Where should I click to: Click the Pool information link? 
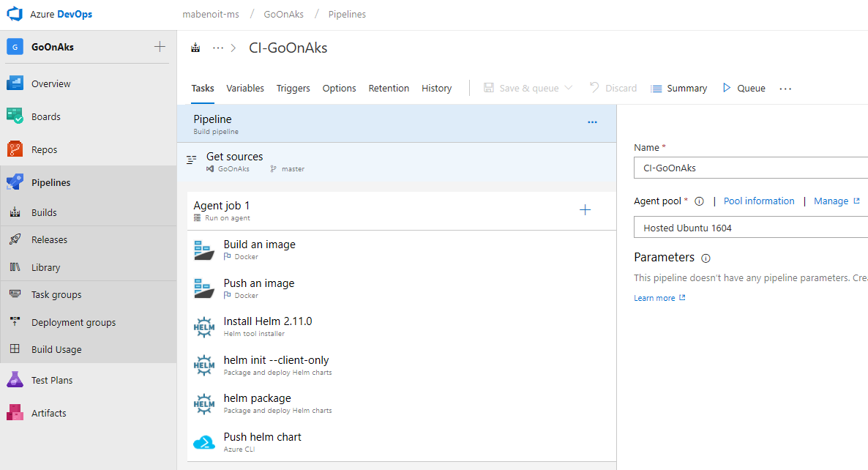tap(759, 201)
